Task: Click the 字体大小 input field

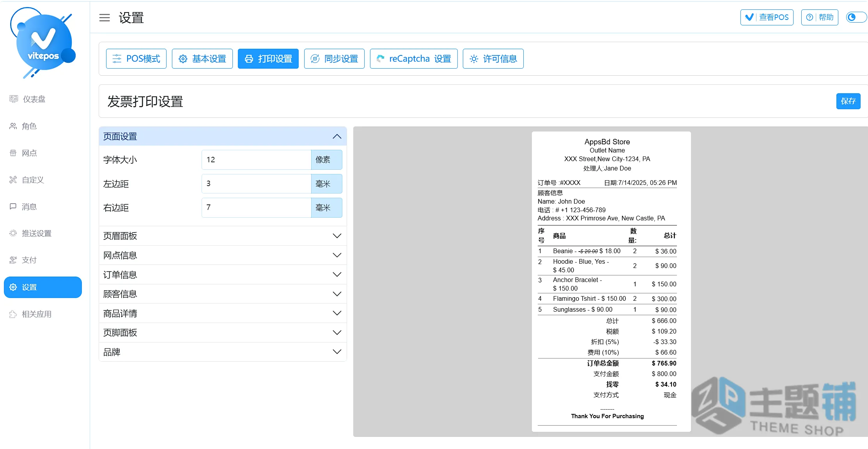Action: point(256,160)
